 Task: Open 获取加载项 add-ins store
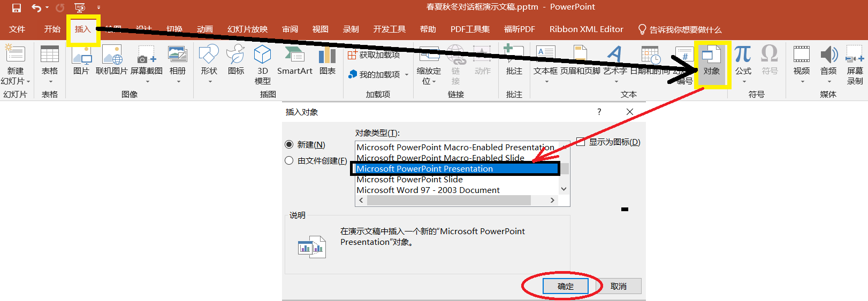(x=374, y=55)
